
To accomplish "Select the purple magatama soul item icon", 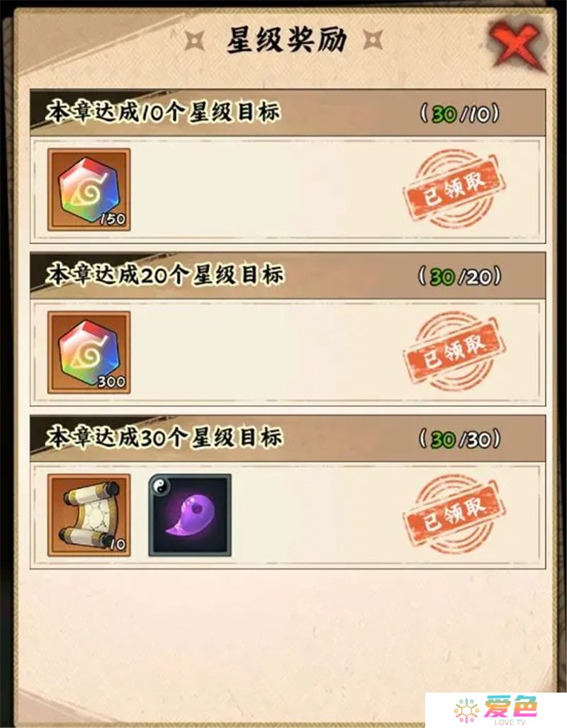I will pyautogui.click(x=190, y=515).
